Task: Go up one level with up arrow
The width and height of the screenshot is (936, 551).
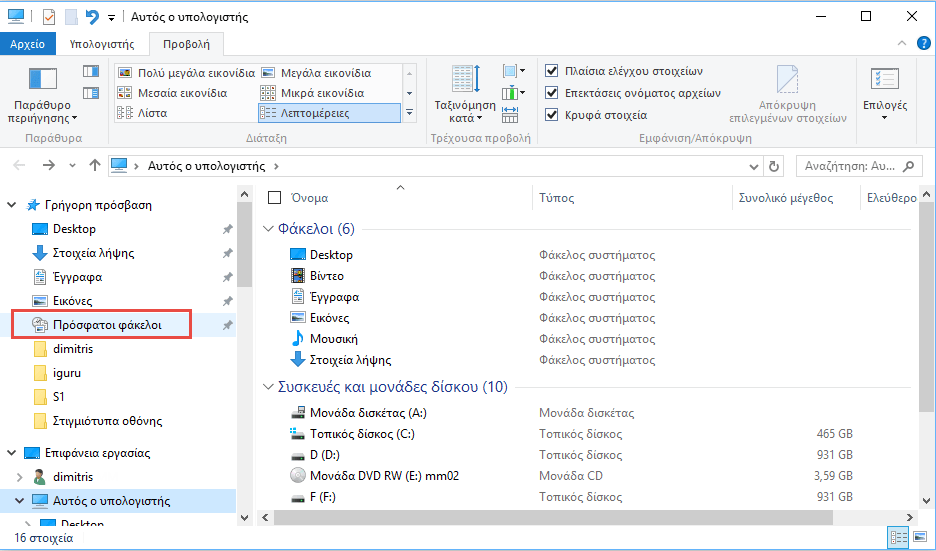Action: (94, 166)
